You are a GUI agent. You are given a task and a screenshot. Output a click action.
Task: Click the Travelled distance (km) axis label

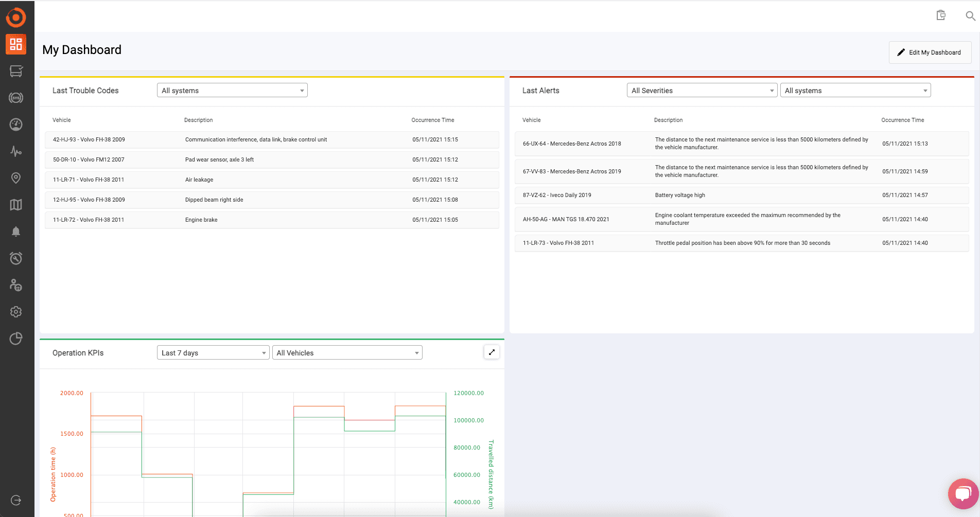tap(491, 474)
